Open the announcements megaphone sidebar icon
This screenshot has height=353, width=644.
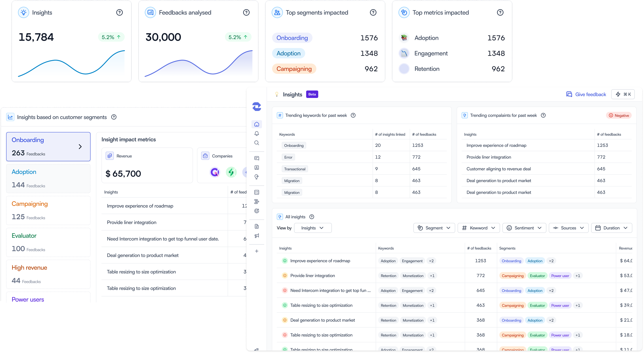click(x=256, y=236)
